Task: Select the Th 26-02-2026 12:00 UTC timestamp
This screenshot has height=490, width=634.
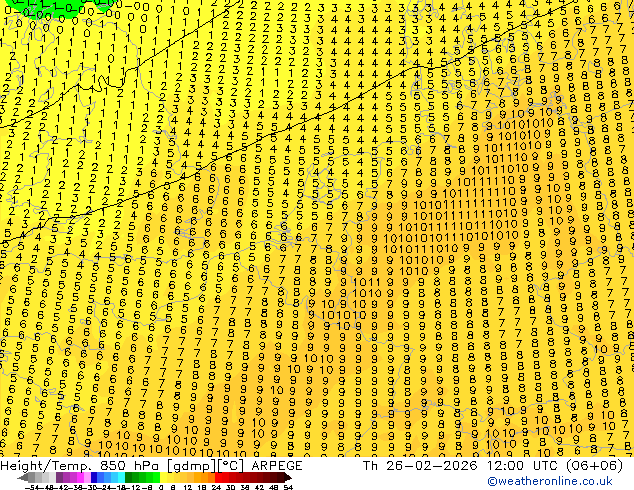Action: (x=493, y=466)
